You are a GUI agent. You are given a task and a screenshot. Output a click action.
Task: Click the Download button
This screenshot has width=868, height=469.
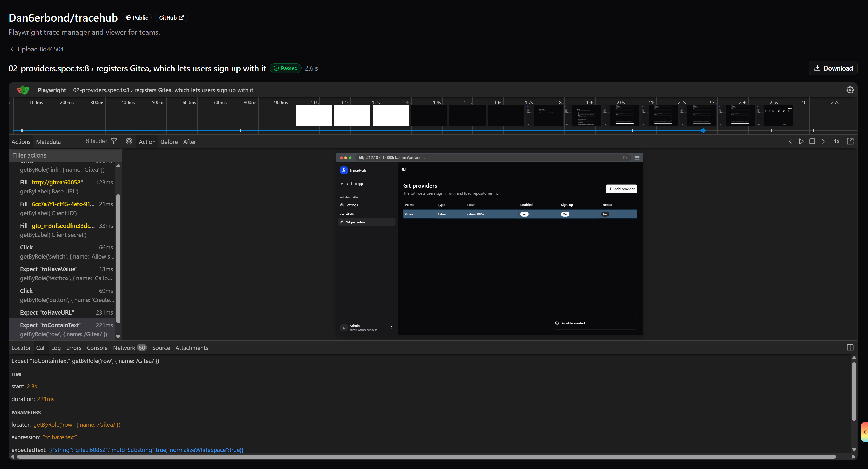point(833,68)
